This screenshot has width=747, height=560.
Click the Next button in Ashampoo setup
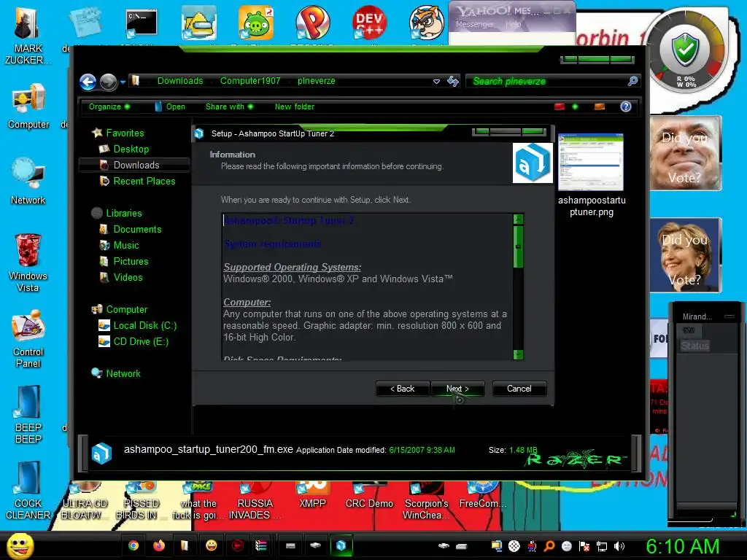pos(457,389)
